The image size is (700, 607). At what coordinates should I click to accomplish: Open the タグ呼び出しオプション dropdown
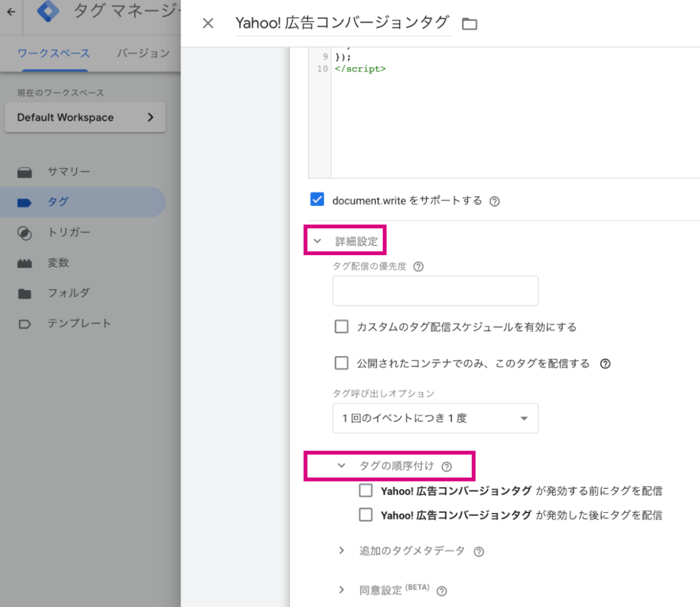pyautogui.click(x=435, y=418)
